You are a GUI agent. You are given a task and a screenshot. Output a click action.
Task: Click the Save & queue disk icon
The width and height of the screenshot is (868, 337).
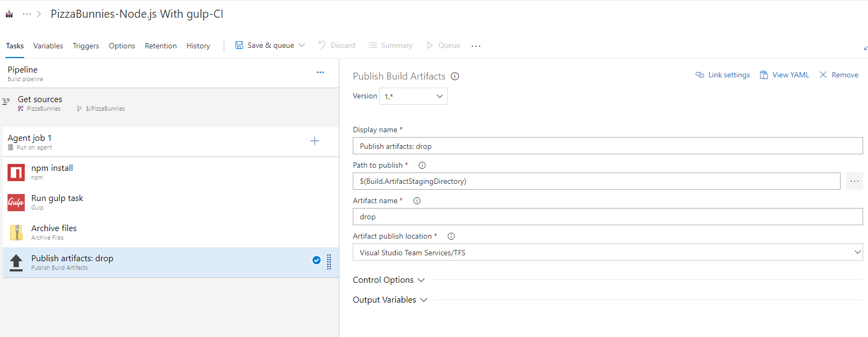[x=239, y=45]
